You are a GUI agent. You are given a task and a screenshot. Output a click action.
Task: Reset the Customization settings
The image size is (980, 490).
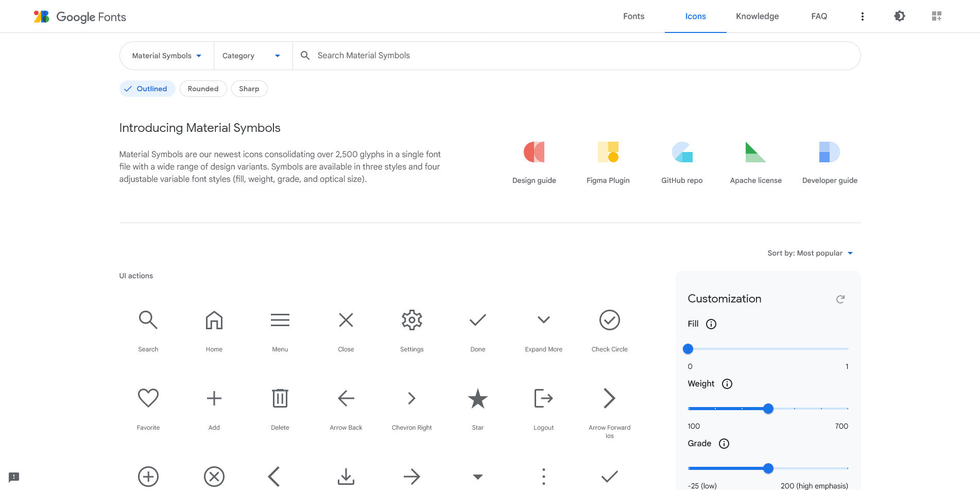tap(840, 299)
